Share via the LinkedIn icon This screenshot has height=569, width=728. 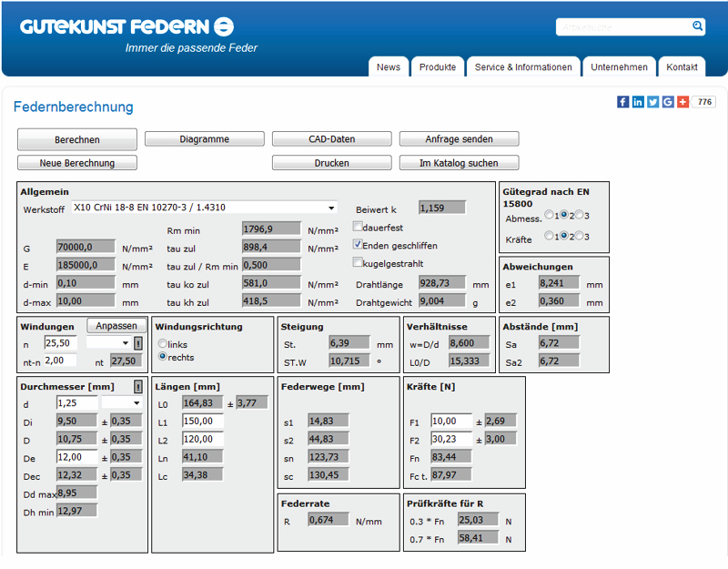click(x=638, y=102)
